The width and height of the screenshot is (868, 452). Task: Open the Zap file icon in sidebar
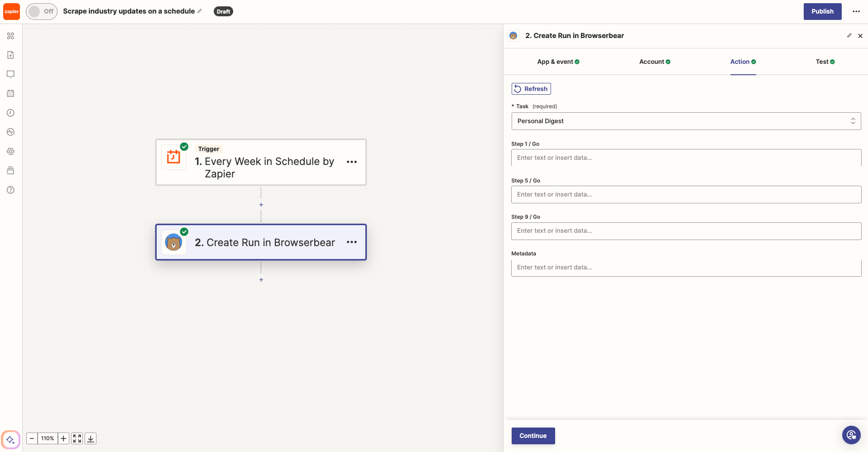10,55
